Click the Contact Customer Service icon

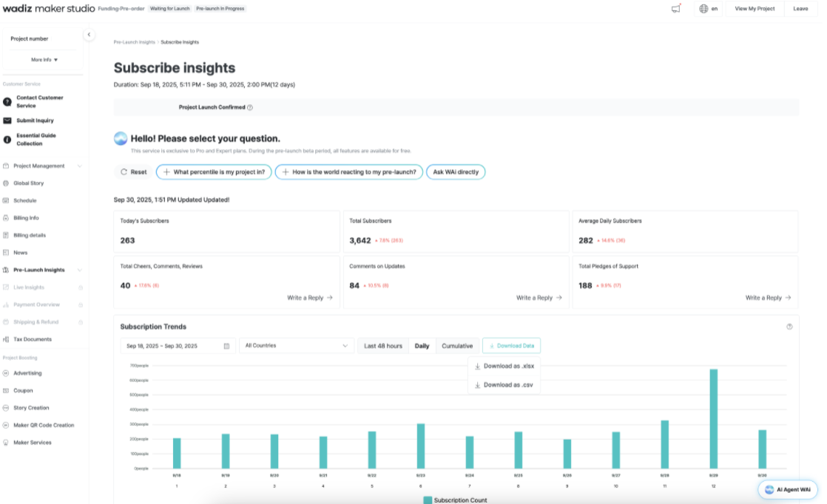pos(7,101)
